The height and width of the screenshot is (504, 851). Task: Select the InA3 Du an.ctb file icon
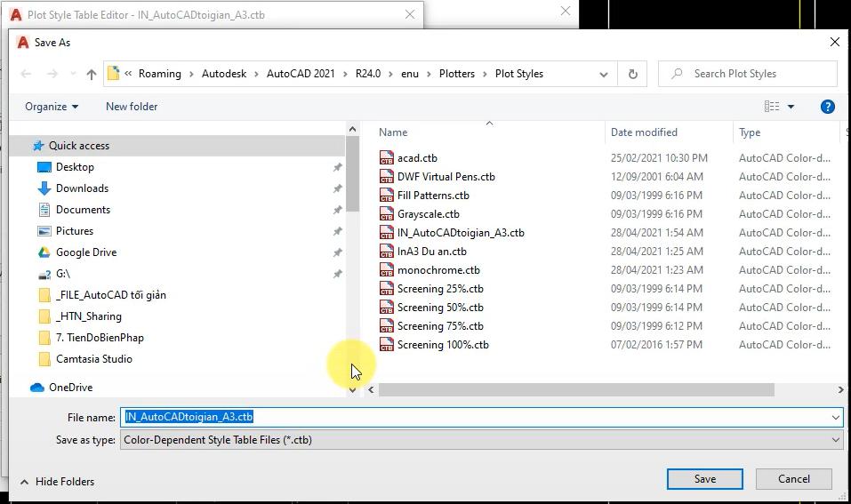tap(387, 252)
